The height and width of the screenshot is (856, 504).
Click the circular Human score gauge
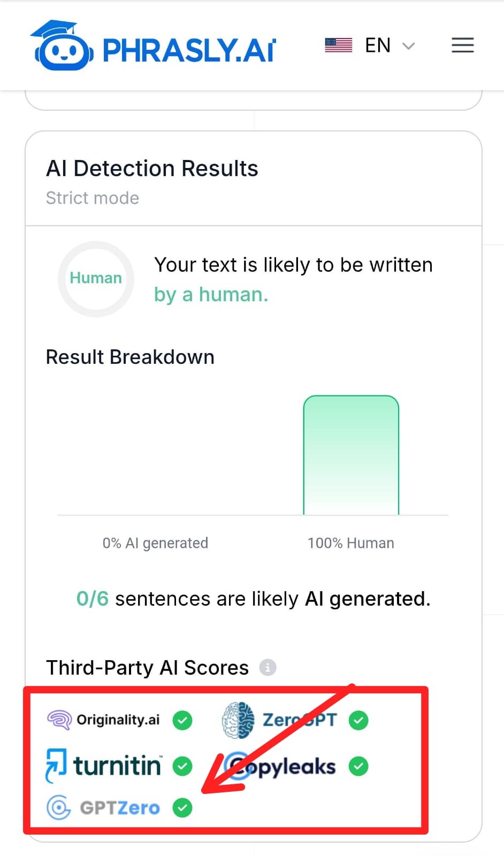96,279
